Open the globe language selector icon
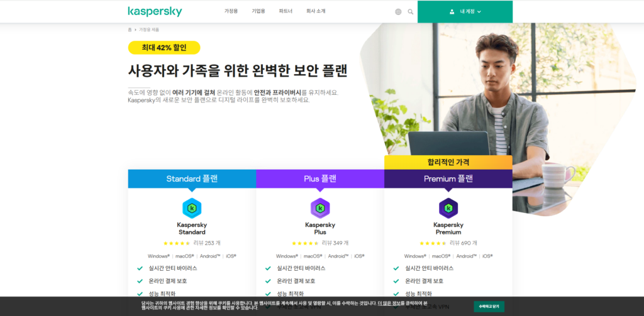This screenshot has height=316, width=644. pos(398,12)
